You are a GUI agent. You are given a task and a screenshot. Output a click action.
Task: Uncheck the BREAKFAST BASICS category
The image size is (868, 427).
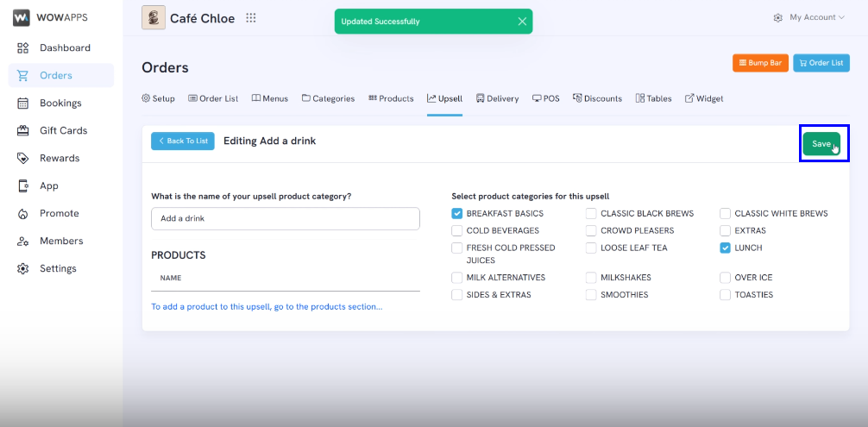456,214
